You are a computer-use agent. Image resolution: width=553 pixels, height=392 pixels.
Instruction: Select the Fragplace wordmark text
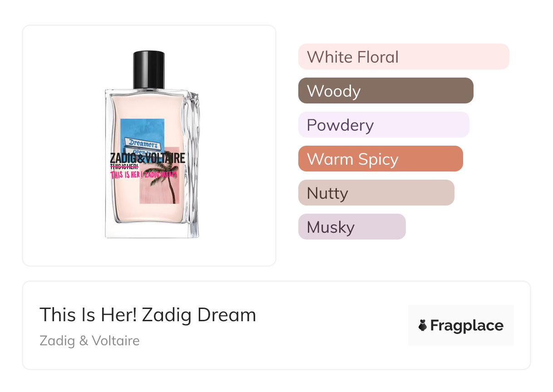click(467, 325)
